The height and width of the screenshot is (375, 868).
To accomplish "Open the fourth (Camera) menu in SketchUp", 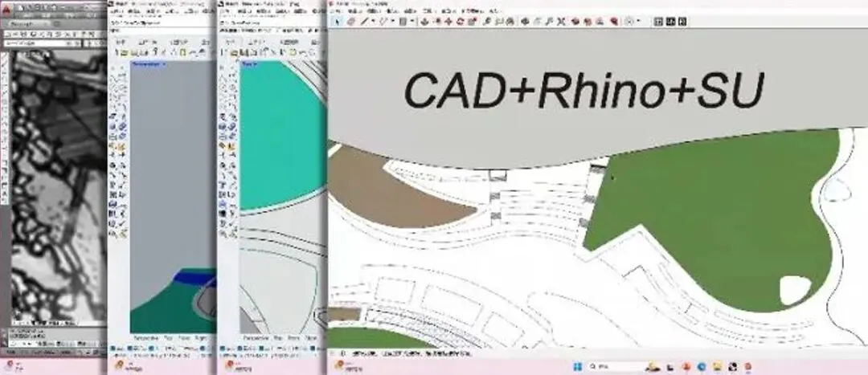I will (x=391, y=10).
